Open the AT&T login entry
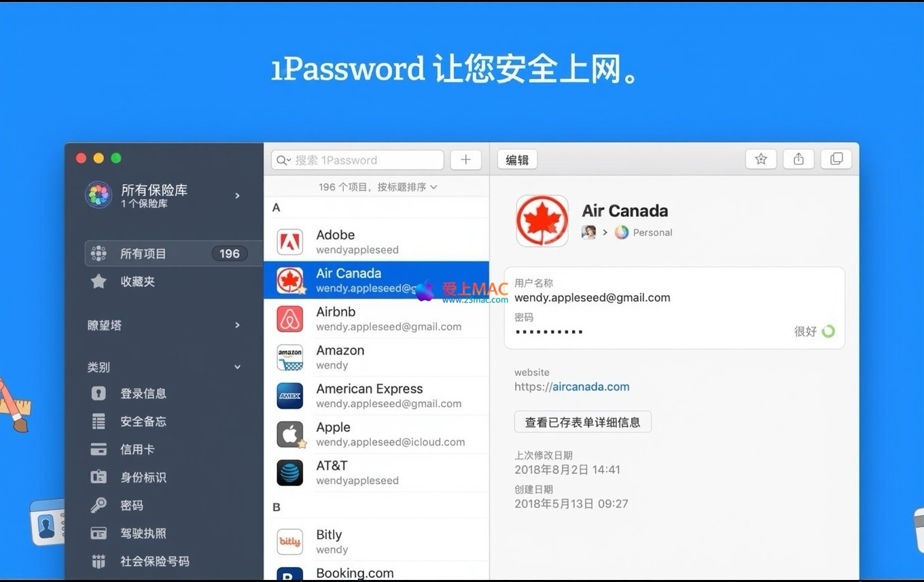The height and width of the screenshot is (582, 924). (x=376, y=473)
